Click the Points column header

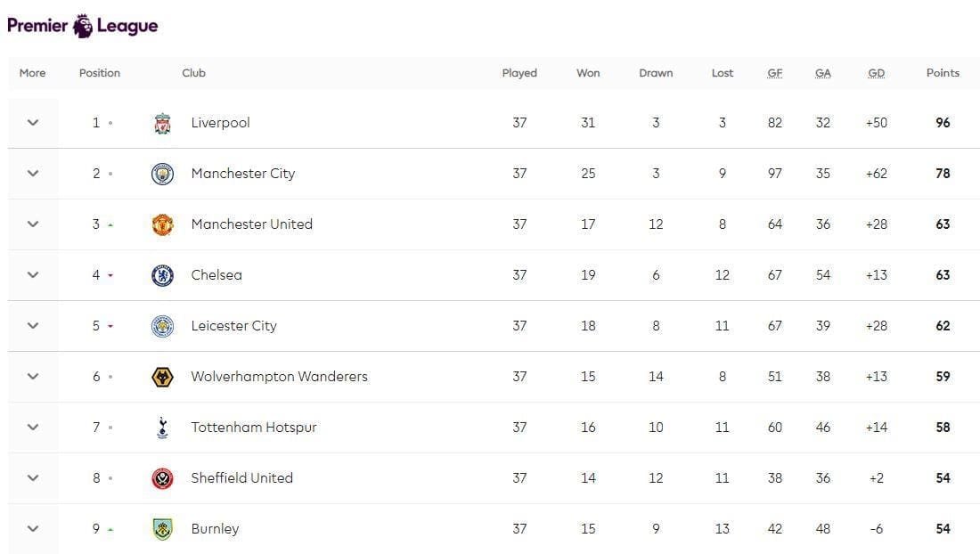point(943,72)
